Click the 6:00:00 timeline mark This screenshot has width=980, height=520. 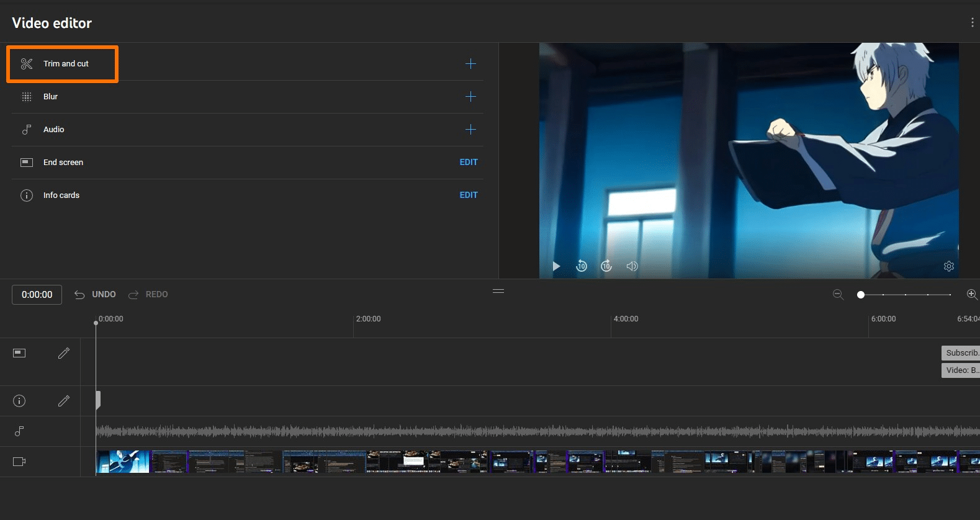(x=883, y=319)
